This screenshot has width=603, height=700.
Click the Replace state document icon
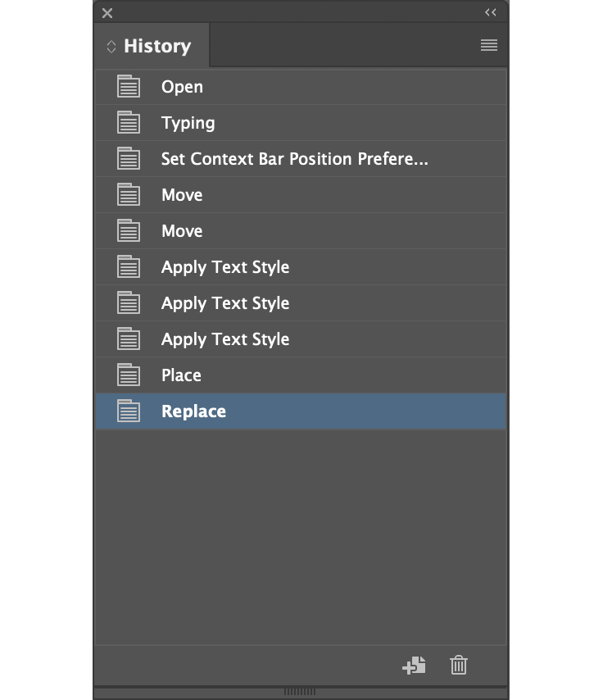pyautogui.click(x=129, y=411)
